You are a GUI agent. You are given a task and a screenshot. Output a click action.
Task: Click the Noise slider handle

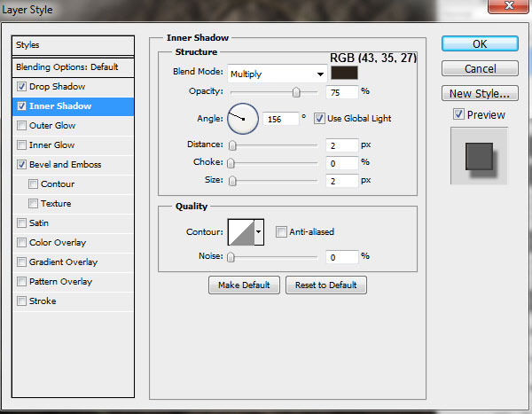pos(231,257)
